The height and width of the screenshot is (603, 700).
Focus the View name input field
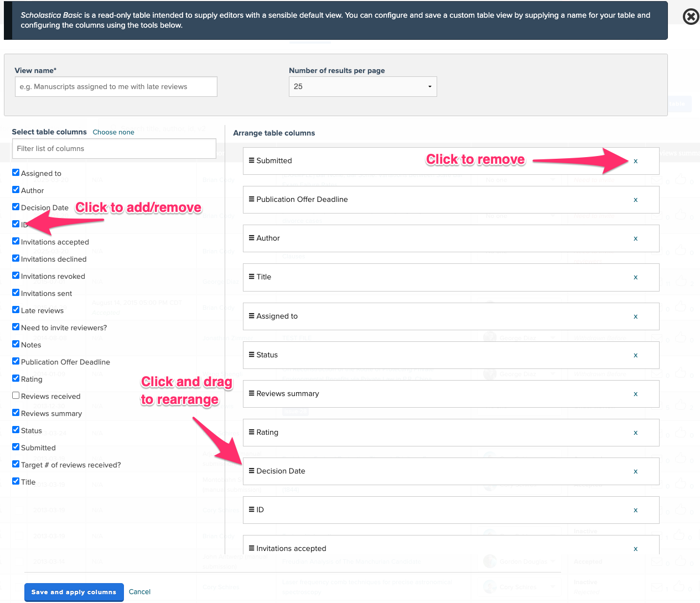[116, 87]
